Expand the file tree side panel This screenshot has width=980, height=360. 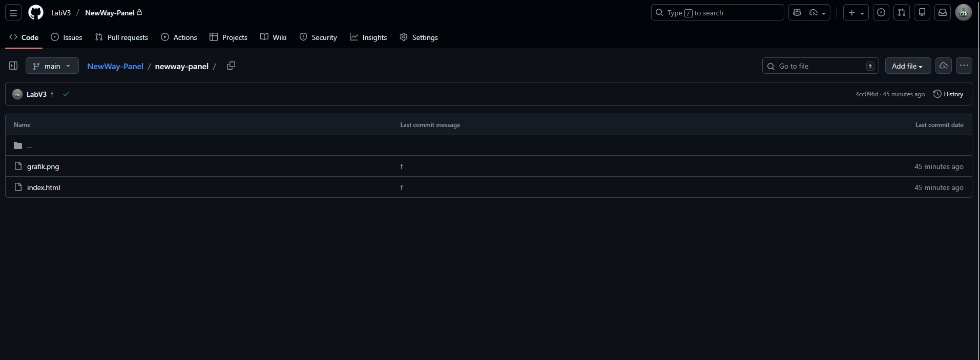pyautogui.click(x=13, y=66)
